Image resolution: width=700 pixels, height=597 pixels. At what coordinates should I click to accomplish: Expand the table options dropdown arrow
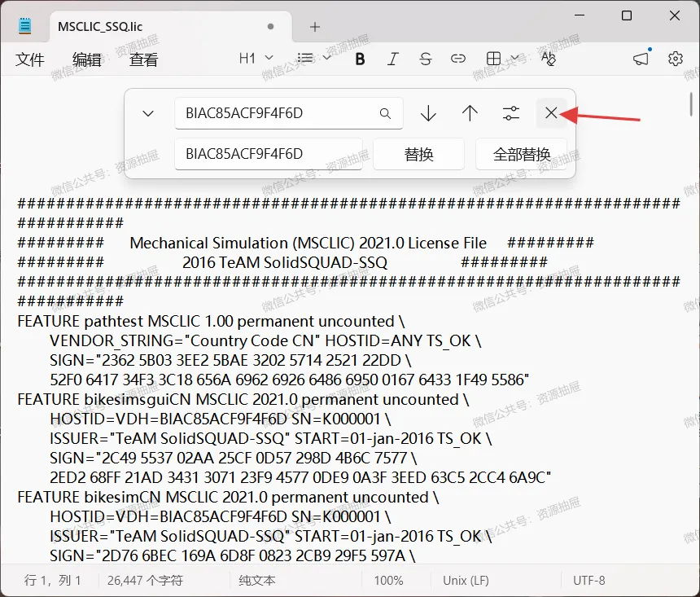coord(514,58)
